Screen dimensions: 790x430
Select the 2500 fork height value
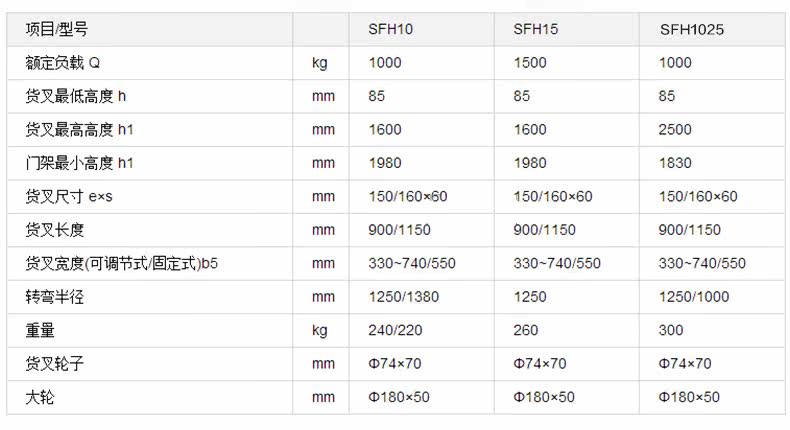point(675,129)
